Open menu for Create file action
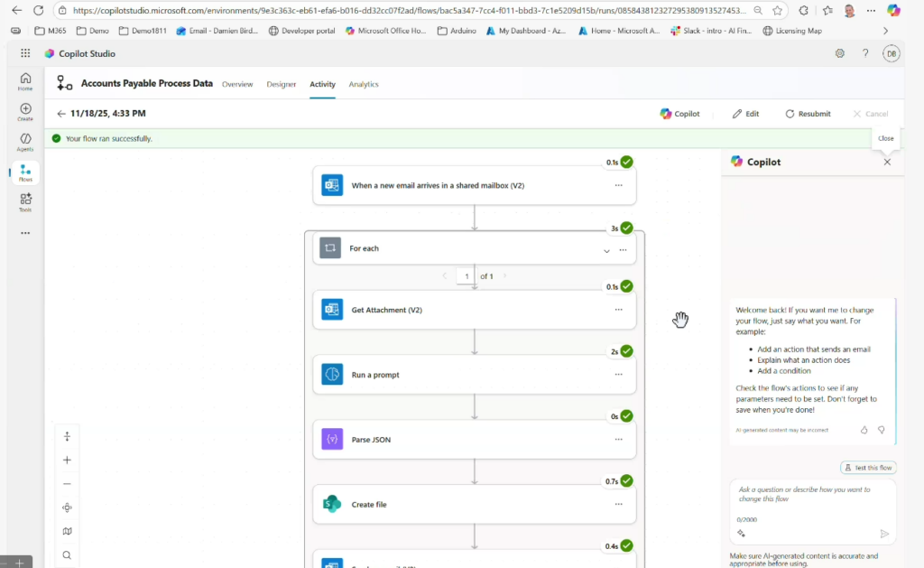This screenshot has height=568, width=924. tap(618, 504)
